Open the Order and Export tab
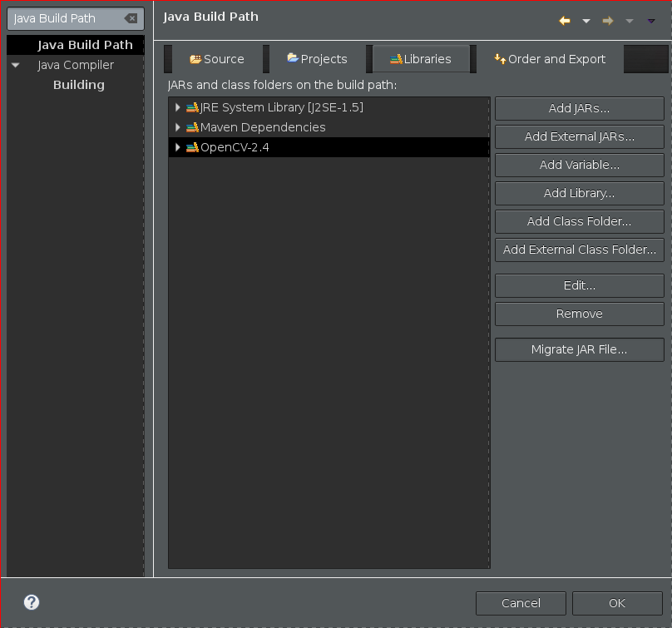672x628 pixels. (x=550, y=58)
